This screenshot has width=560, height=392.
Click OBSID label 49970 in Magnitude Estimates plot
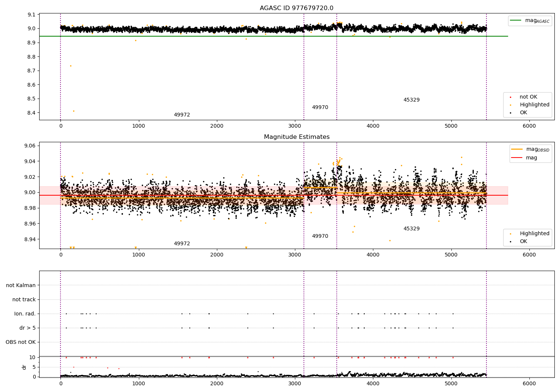320,236
